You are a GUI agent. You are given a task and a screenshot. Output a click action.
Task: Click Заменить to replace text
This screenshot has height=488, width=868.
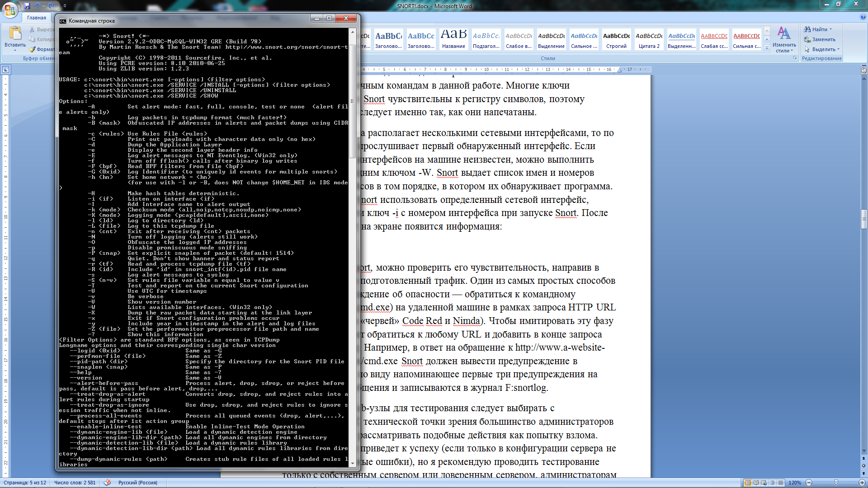820,39
